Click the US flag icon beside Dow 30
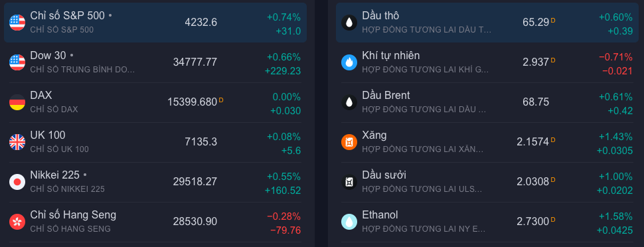This screenshot has height=247, width=644. click(17, 62)
